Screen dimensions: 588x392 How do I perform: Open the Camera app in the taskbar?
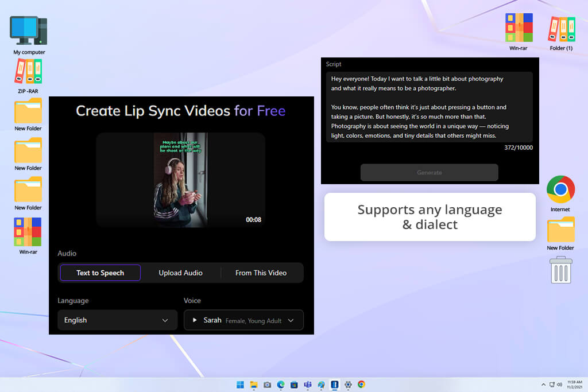coord(267,385)
